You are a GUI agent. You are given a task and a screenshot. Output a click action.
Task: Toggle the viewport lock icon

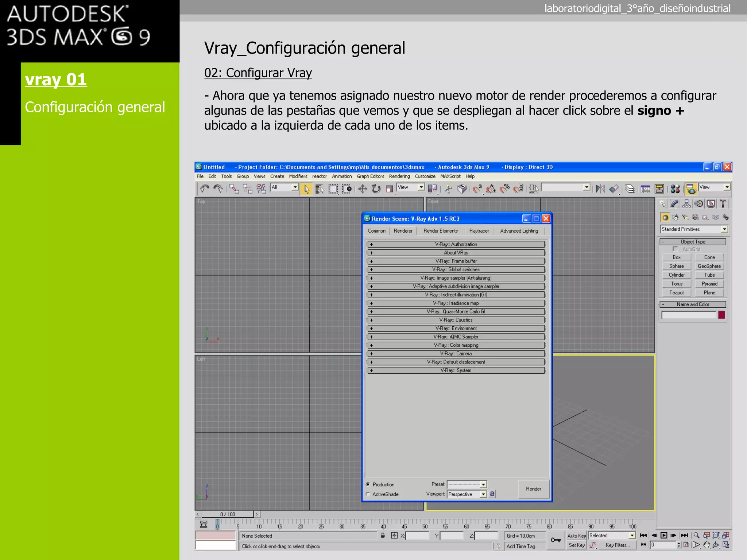[492, 494]
